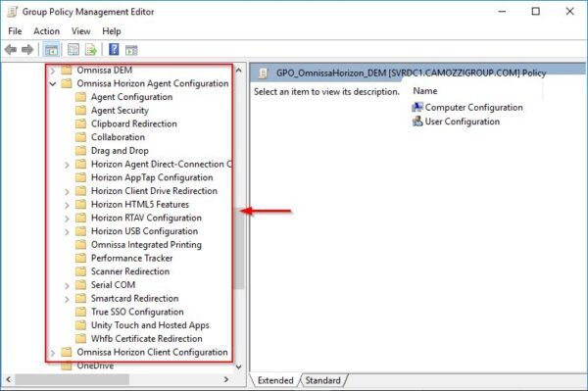The image size is (588, 391).
Task: Select Serial COM tree label
Action: (113, 285)
